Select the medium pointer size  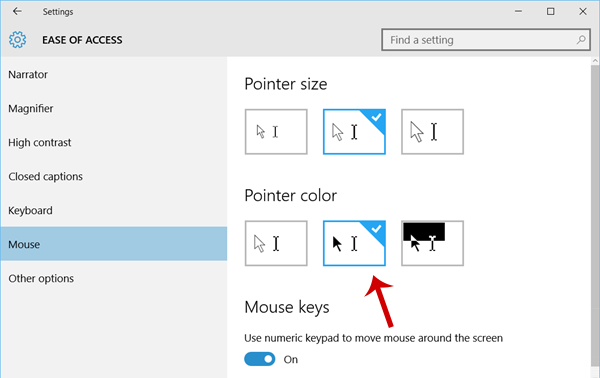pyautogui.click(x=354, y=132)
